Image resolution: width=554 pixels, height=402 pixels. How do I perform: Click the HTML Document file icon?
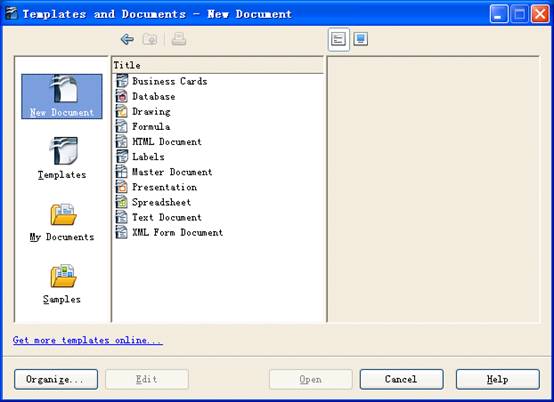(122, 142)
